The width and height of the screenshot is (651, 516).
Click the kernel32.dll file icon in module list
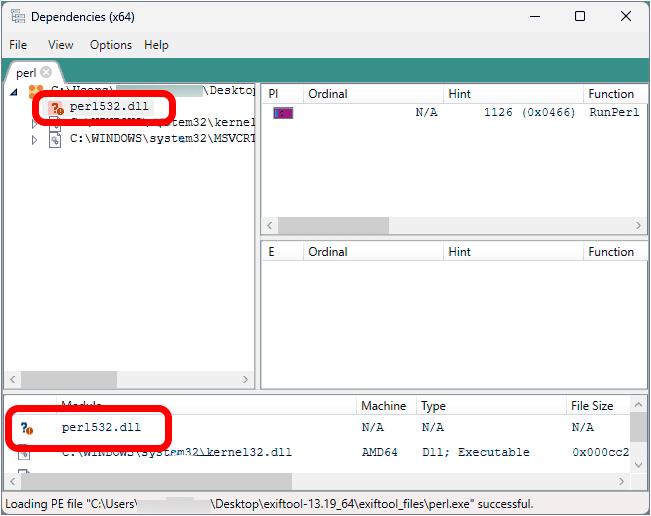26,453
